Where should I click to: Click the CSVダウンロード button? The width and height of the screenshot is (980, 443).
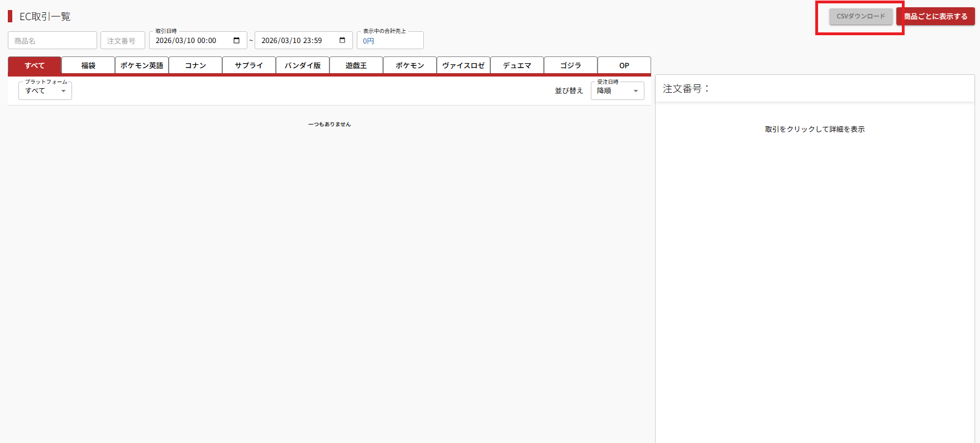pyautogui.click(x=861, y=16)
